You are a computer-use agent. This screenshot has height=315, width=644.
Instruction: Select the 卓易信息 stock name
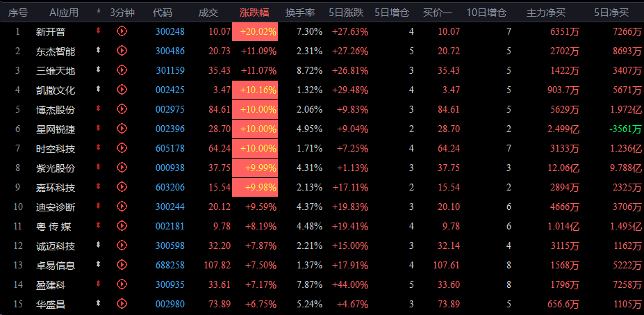[x=56, y=265]
